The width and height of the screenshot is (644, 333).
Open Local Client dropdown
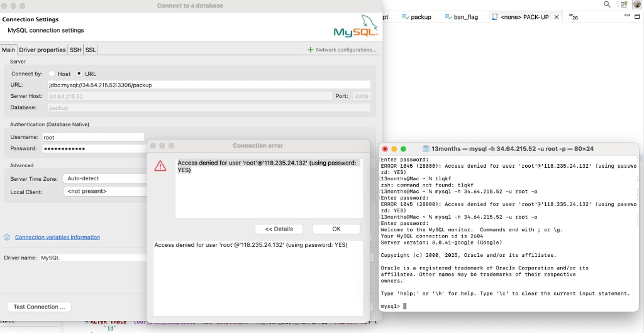click(x=105, y=191)
